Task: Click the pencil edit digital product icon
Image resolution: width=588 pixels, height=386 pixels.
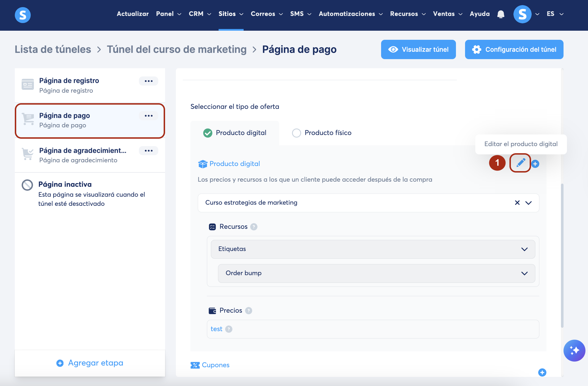Action: coord(520,163)
